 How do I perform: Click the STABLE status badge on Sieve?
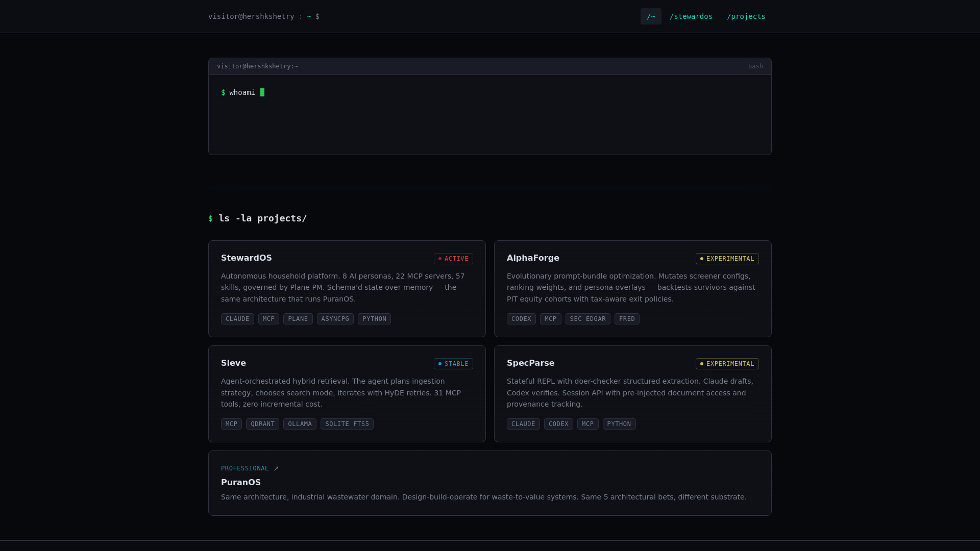(453, 364)
